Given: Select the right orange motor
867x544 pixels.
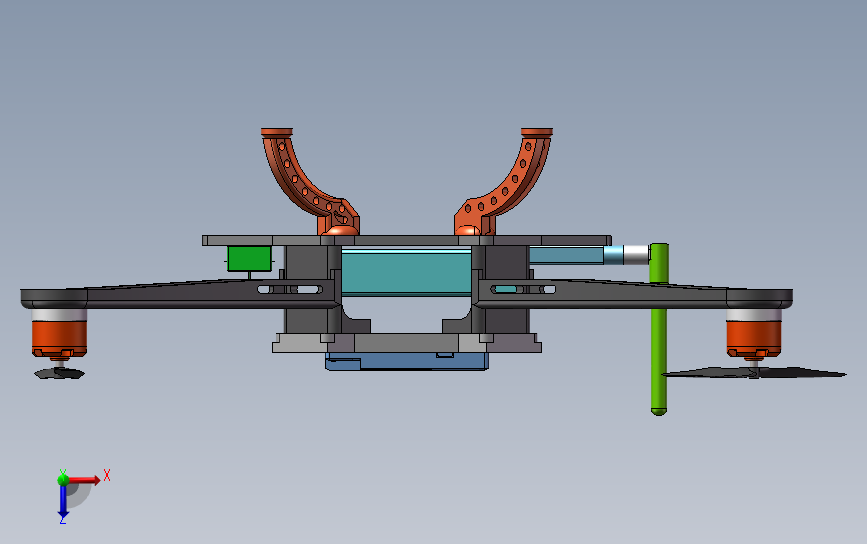Looking at the screenshot, I should click(x=754, y=338).
